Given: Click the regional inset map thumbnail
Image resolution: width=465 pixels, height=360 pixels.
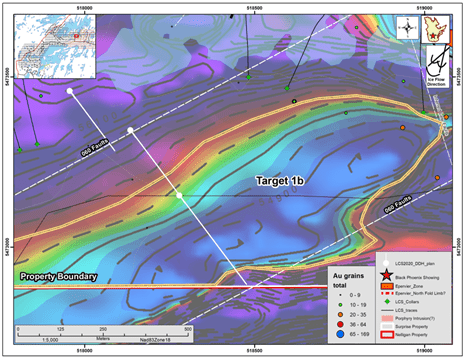Looking at the screenshot, I should point(55,46).
